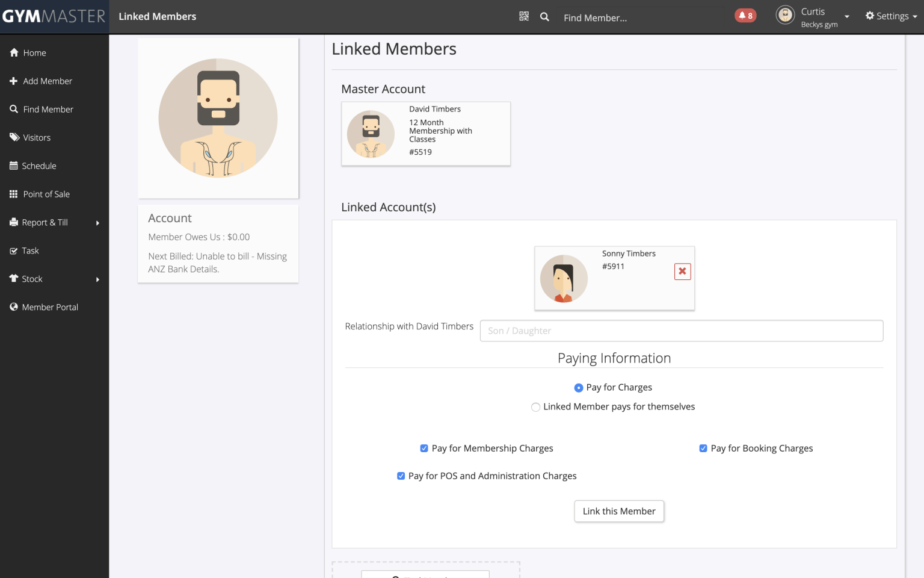Image resolution: width=924 pixels, height=578 pixels.
Task: Click the search magnifier icon in header
Action: pos(544,17)
